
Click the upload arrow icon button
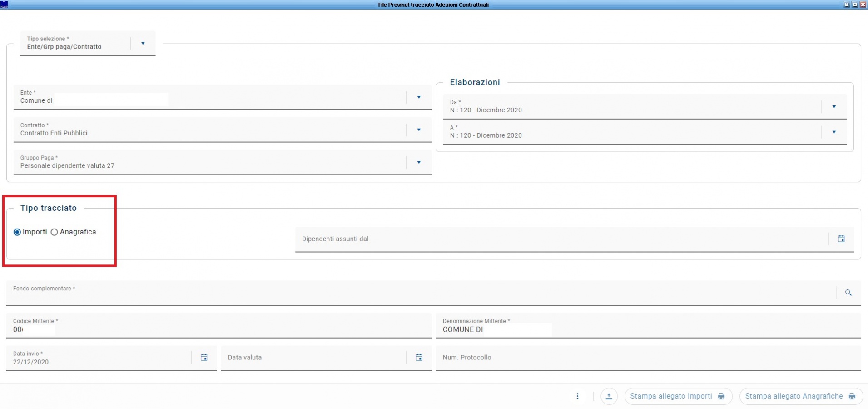(x=609, y=396)
